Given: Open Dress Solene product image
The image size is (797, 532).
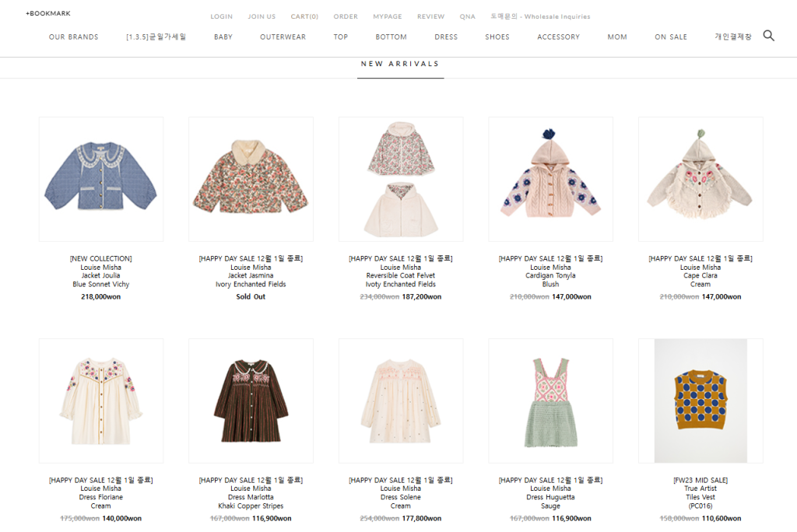Looking at the screenshot, I should click(x=401, y=401).
